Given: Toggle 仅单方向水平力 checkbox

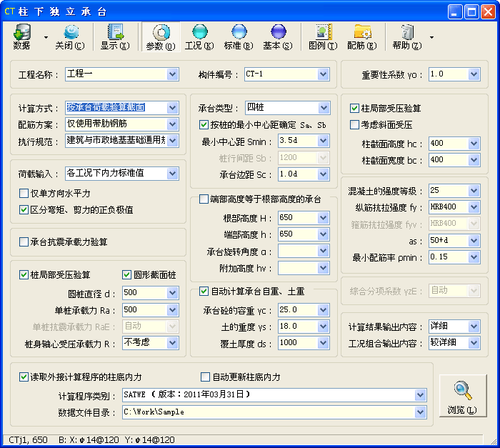Looking at the screenshot, I should pyautogui.click(x=24, y=194).
